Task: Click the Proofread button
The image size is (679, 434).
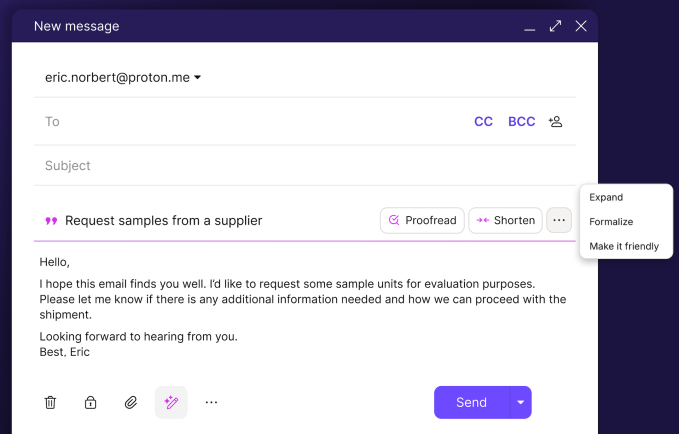Action: [x=422, y=220]
